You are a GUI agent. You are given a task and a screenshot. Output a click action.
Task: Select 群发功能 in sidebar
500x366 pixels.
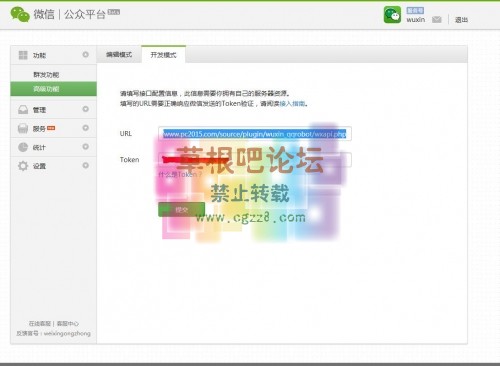tap(46, 75)
